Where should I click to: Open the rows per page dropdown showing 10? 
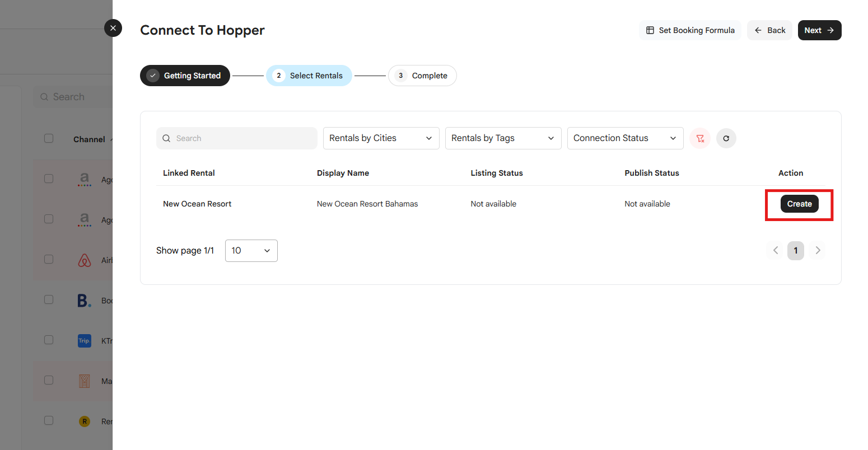click(251, 251)
